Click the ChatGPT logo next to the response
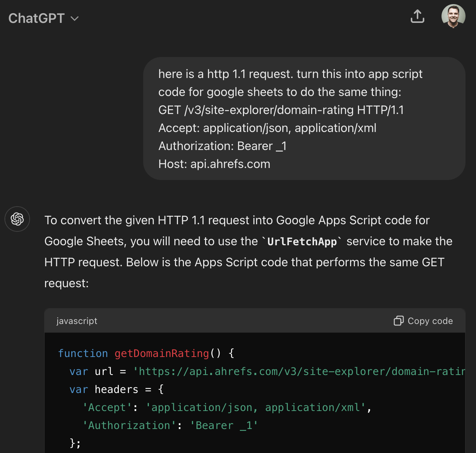Viewport: 476px width, 453px height. pyautogui.click(x=17, y=219)
